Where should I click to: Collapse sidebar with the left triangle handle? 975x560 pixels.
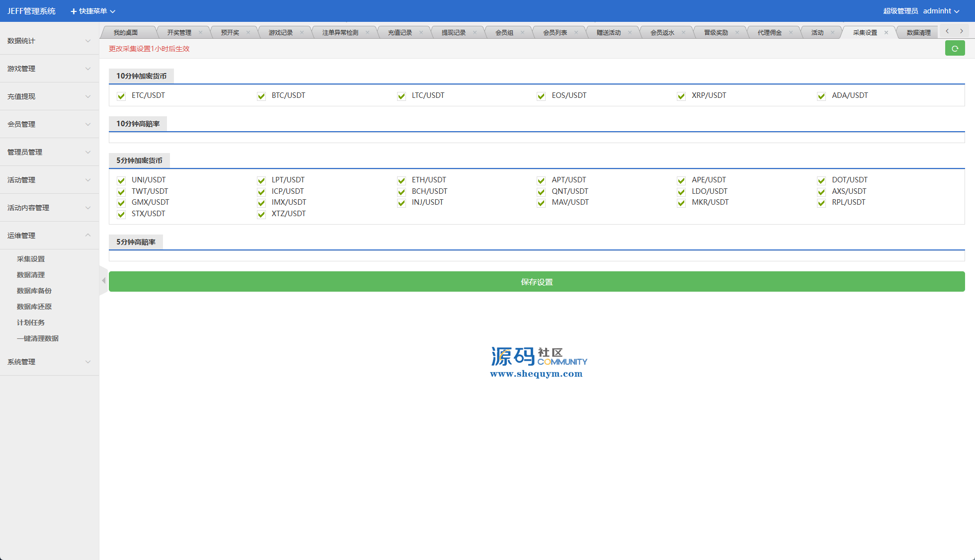pos(103,281)
